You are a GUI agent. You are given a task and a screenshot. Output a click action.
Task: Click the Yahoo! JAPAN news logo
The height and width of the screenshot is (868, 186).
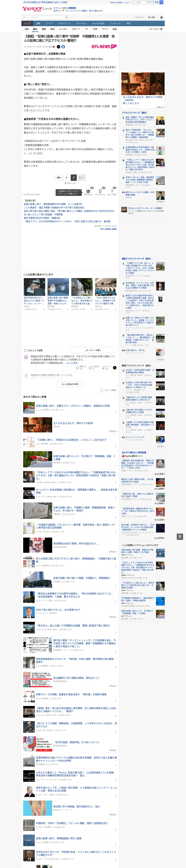click(x=37, y=9)
